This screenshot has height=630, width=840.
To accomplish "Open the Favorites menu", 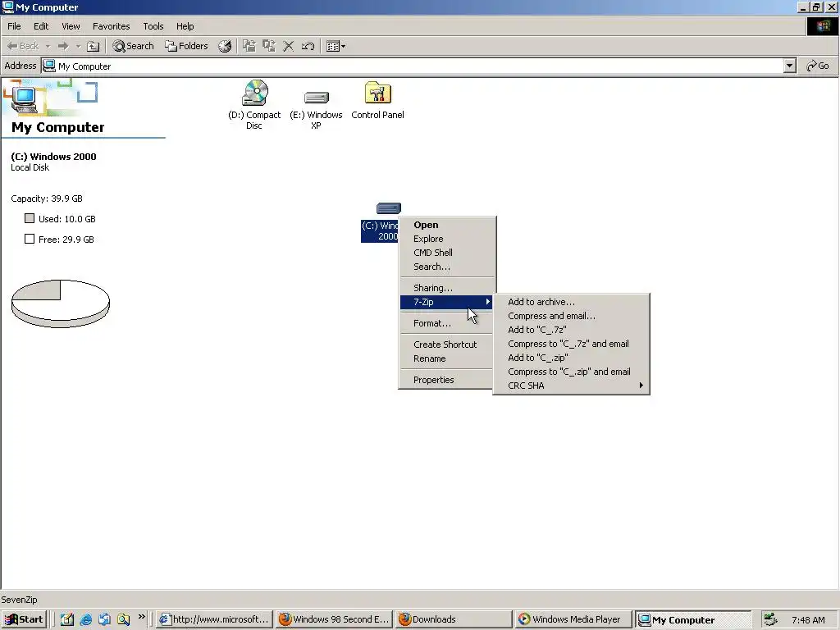I will [112, 26].
